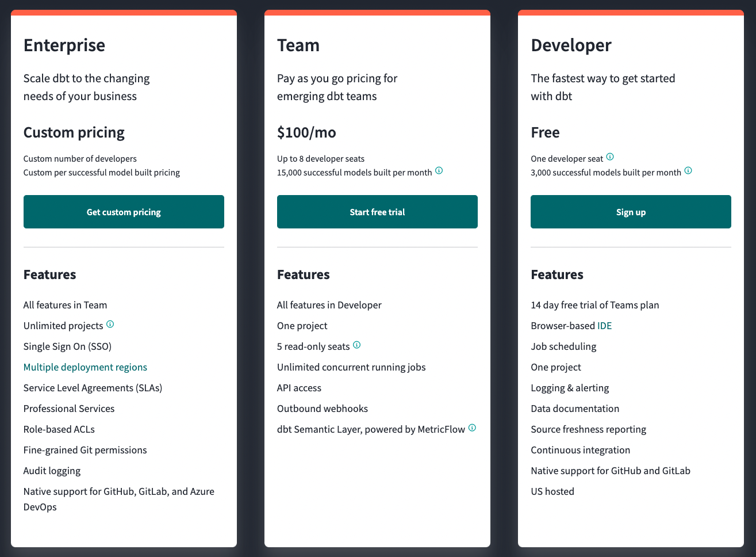756x557 pixels.
Task: Click 'Single Sign On (SSO)' feature
Action: 67,346
